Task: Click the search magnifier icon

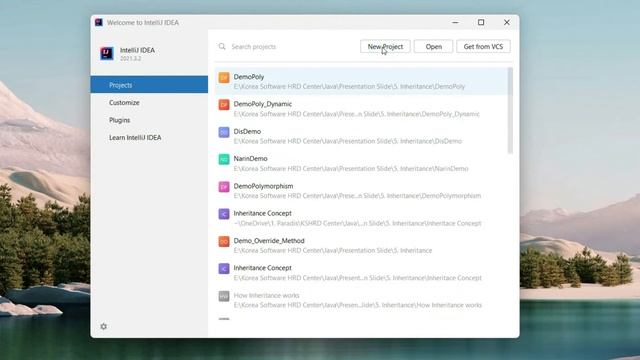Action: coord(222,47)
